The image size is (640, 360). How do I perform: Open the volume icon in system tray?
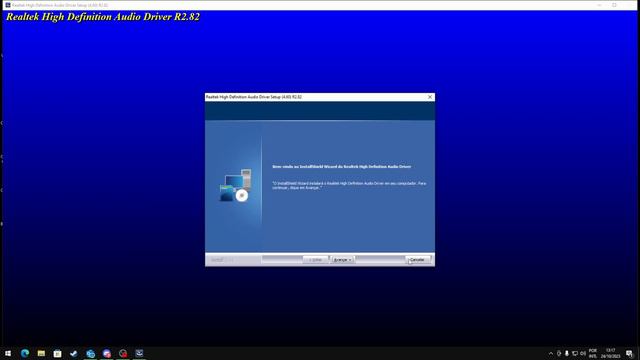tap(583, 353)
